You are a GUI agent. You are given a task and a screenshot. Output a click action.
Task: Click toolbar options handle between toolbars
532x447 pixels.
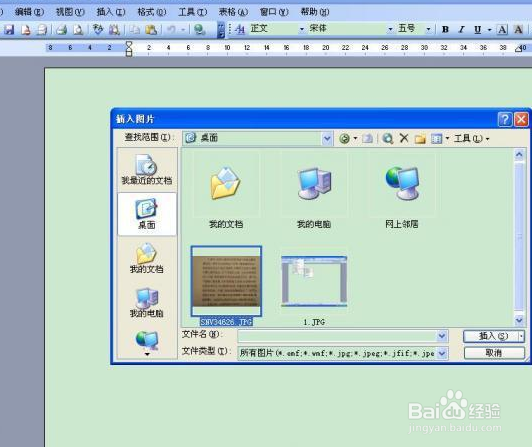tap(221, 30)
